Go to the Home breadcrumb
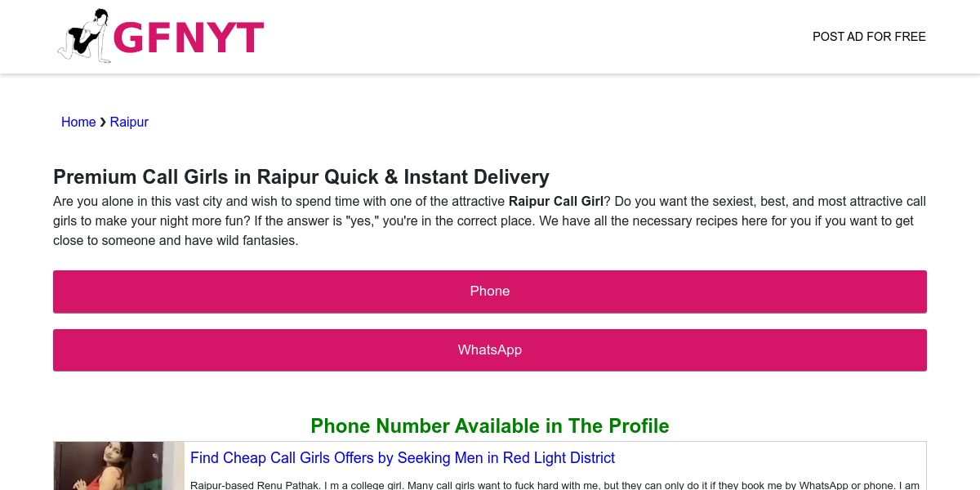Screen dimensions: 980x490 pyautogui.click(x=78, y=122)
